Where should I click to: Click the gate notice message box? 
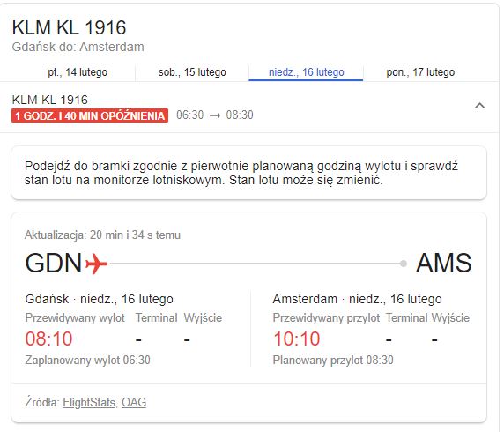(x=248, y=173)
